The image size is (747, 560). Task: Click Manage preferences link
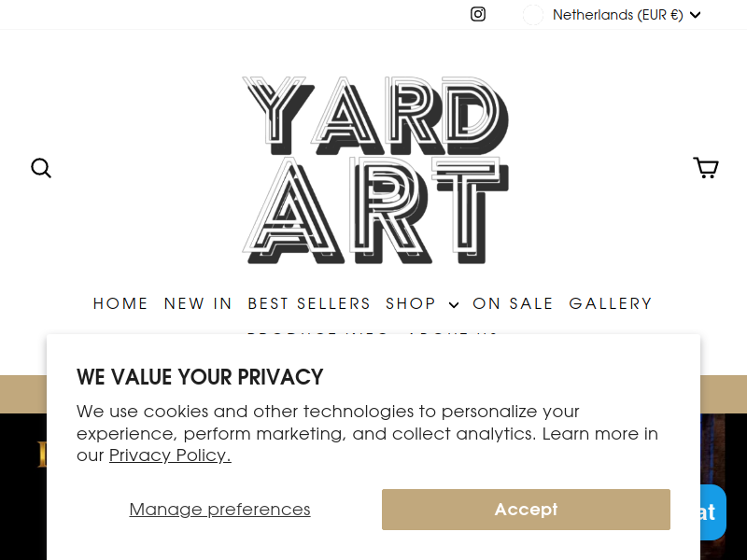219,509
